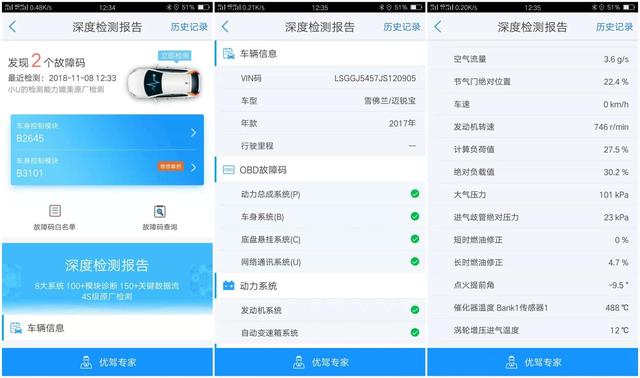The height and width of the screenshot is (378, 640).
Task: Tap back arrow on right phone screen
Action: 438,27
